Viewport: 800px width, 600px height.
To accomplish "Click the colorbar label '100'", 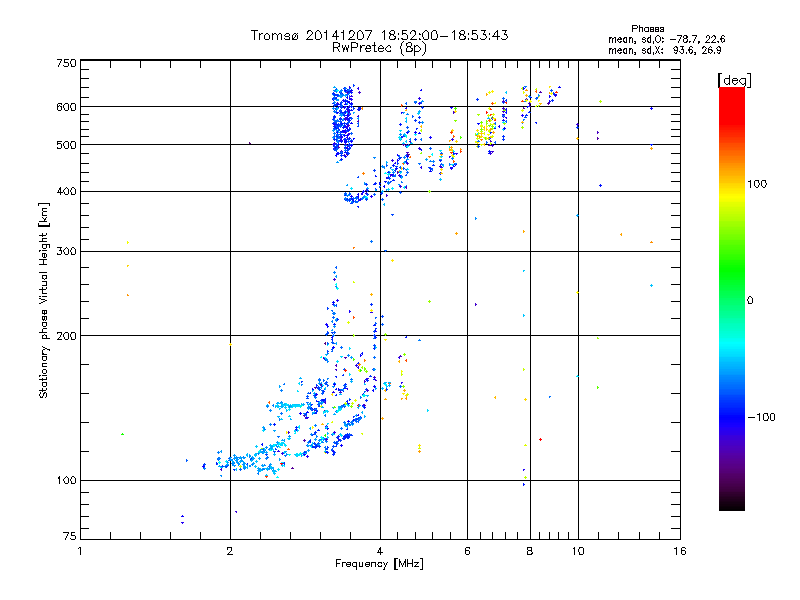I will [x=757, y=184].
